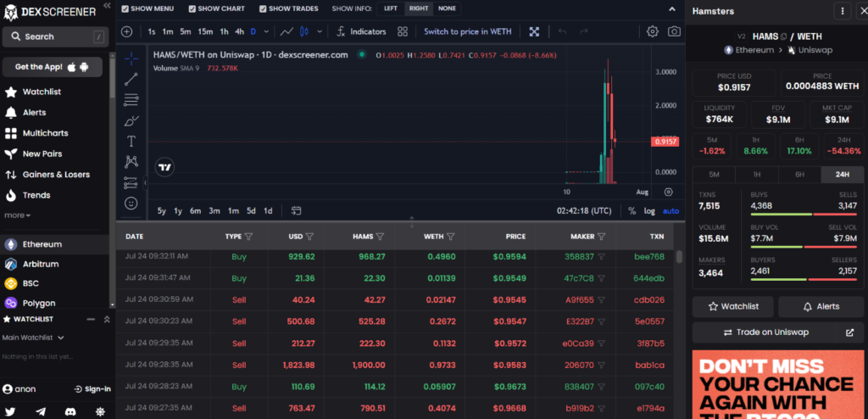The image size is (868, 419).
Task: Select the trend line drawing tool
Action: [131, 79]
